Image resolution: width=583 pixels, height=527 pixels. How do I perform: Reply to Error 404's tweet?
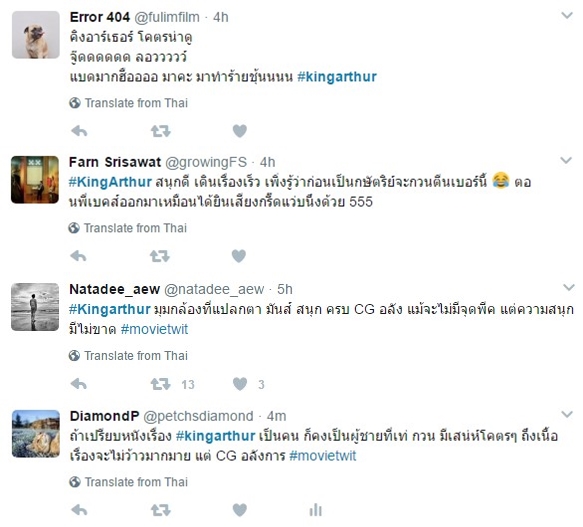point(79,131)
